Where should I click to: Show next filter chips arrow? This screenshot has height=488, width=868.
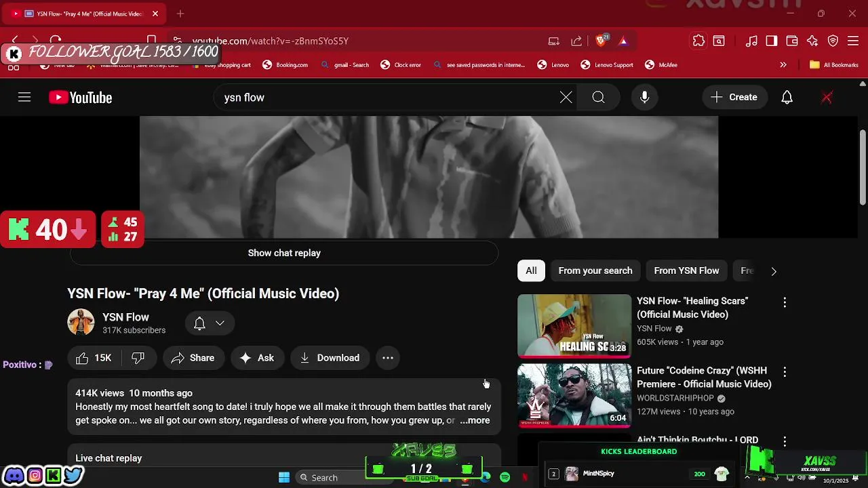coord(774,271)
